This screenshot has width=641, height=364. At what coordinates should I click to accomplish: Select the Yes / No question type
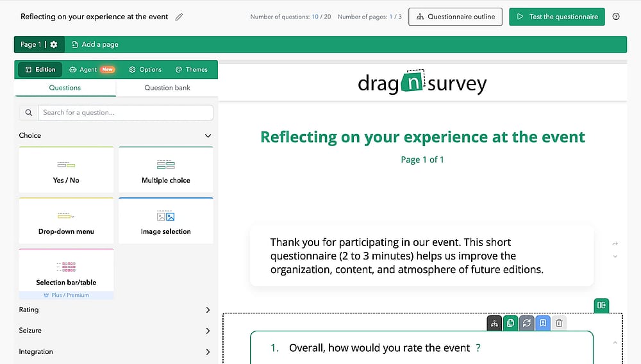(x=66, y=170)
